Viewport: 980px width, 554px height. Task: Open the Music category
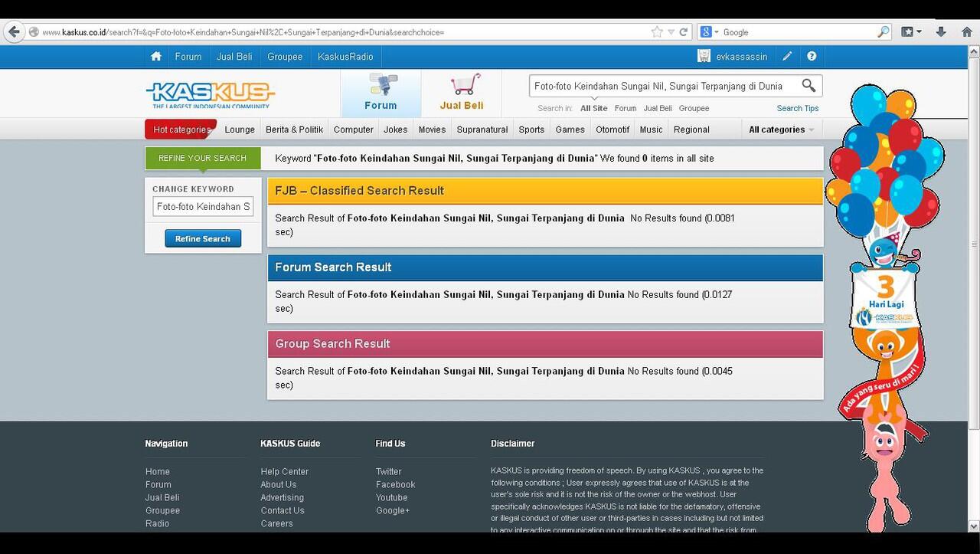click(x=652, y=129)
